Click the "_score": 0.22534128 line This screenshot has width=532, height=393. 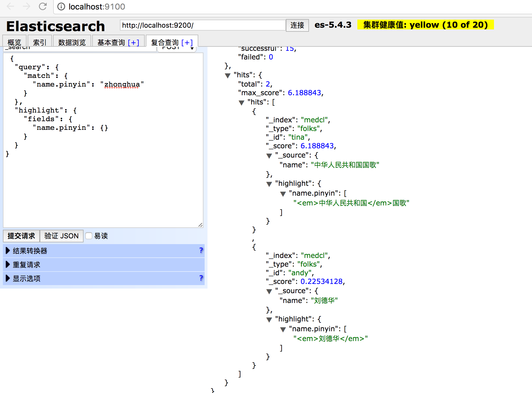[305, 281]
